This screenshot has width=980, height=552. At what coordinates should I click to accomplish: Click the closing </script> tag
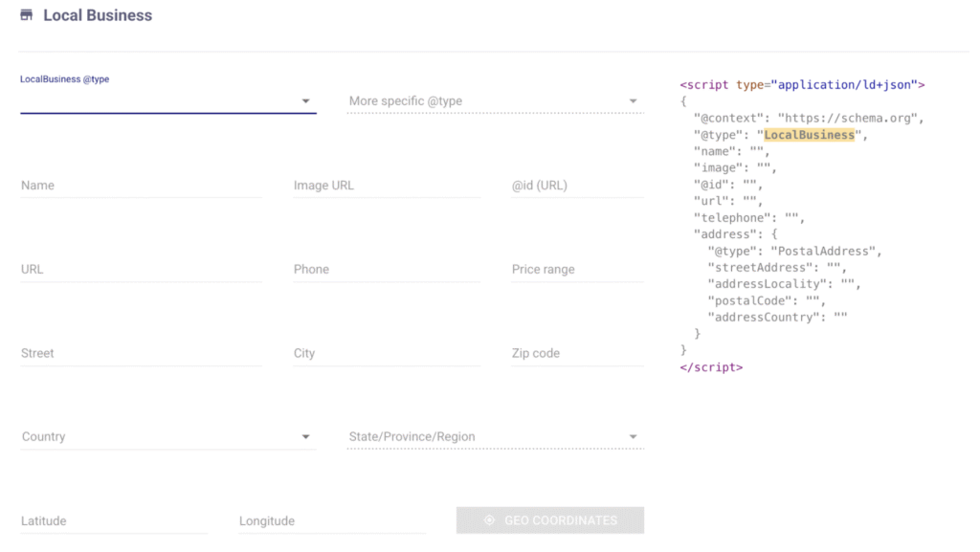711,367
